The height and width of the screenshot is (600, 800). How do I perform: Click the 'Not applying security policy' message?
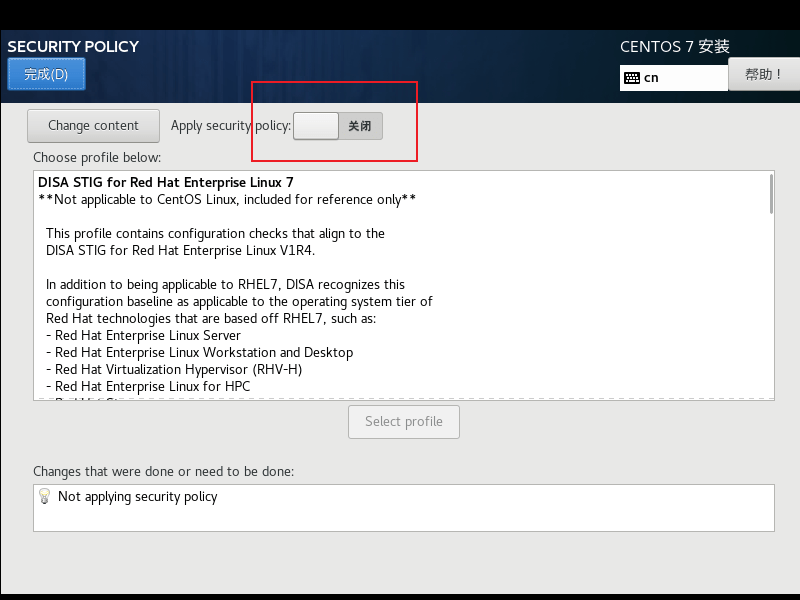pyautogui.click(x=137, y=497)
